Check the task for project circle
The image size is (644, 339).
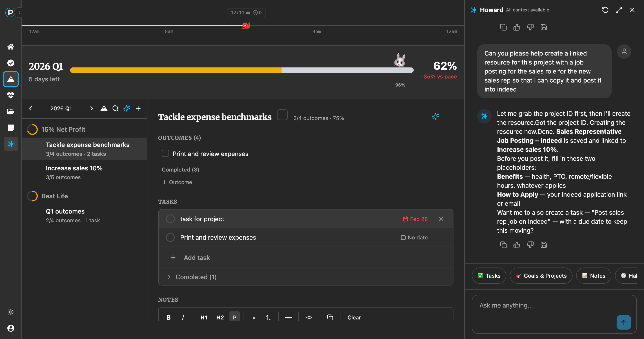170,219
